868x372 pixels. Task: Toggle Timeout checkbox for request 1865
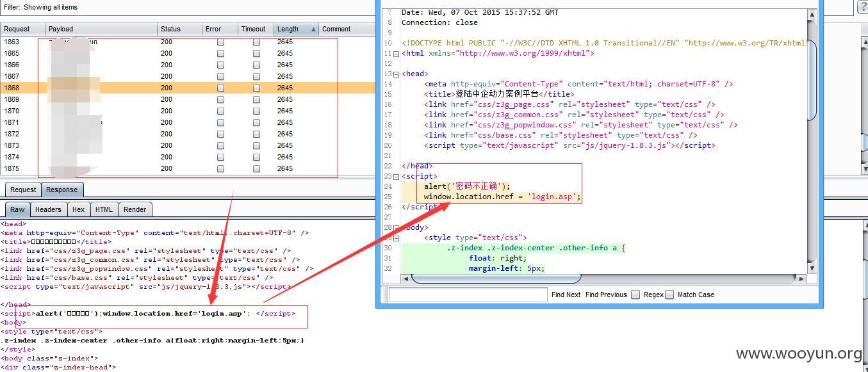pyautogui.click(x=256, y=53)
